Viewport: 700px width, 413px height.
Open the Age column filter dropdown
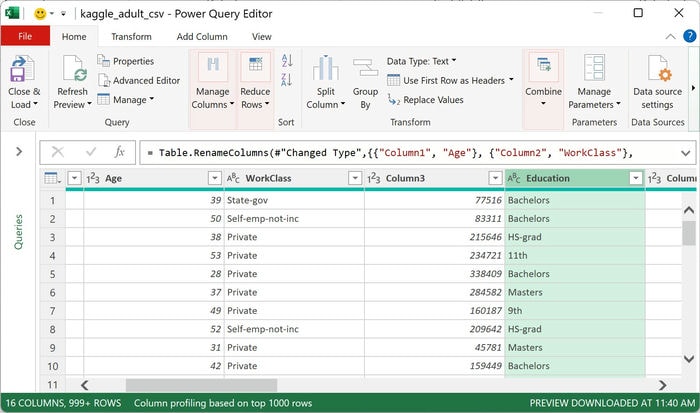215,179
